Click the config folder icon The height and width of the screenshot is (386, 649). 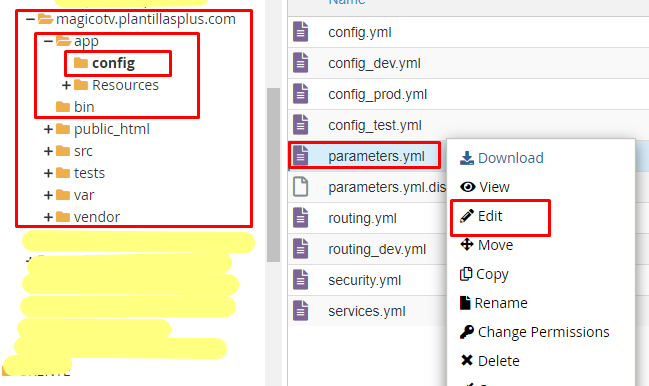pos(81,63)
